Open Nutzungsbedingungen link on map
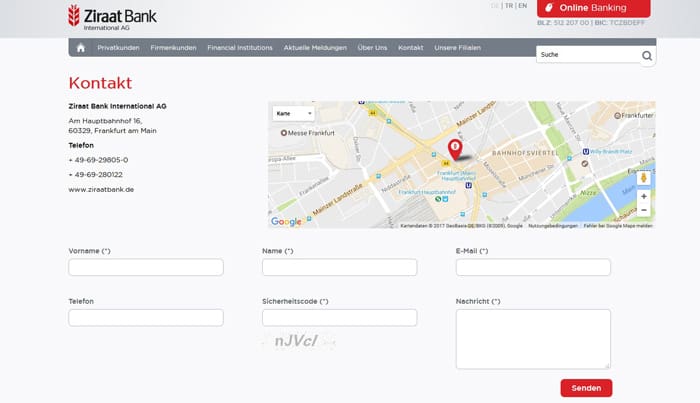 553,226
